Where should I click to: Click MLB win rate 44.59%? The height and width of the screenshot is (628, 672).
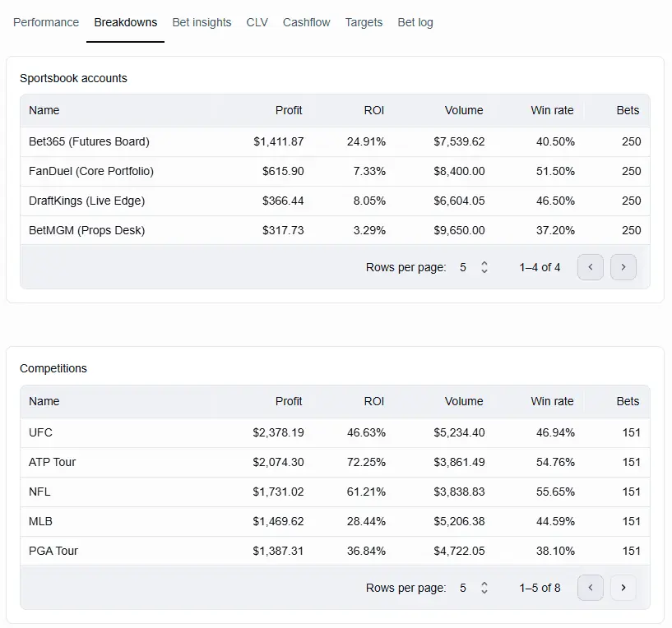pyautogui.click(x=555, y=521)
